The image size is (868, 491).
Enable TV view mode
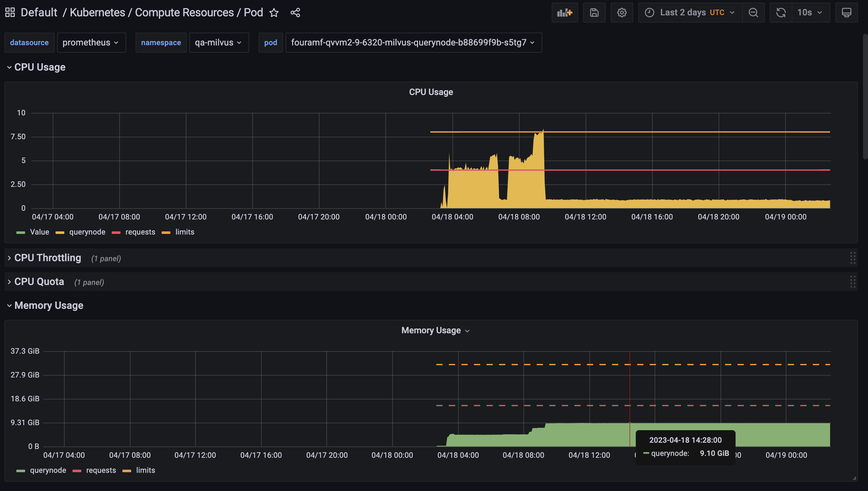(x=846, y=13)
